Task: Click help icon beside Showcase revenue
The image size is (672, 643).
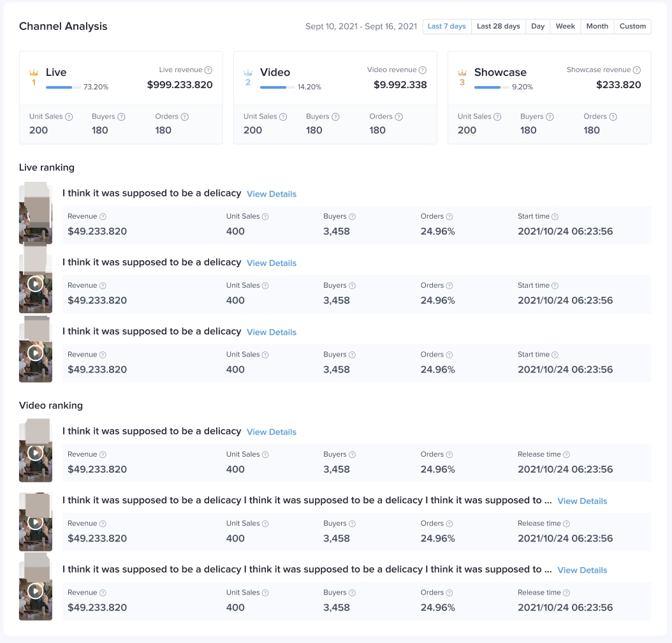Action: (x=637, y=70)
